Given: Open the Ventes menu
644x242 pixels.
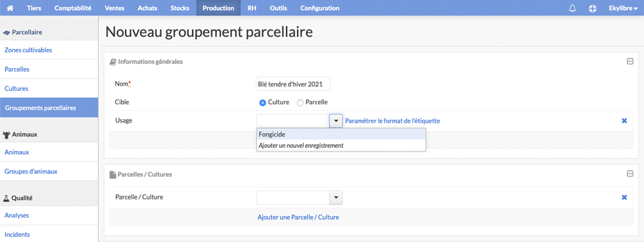Looking at the screenshot, I should tap(115, 8).
